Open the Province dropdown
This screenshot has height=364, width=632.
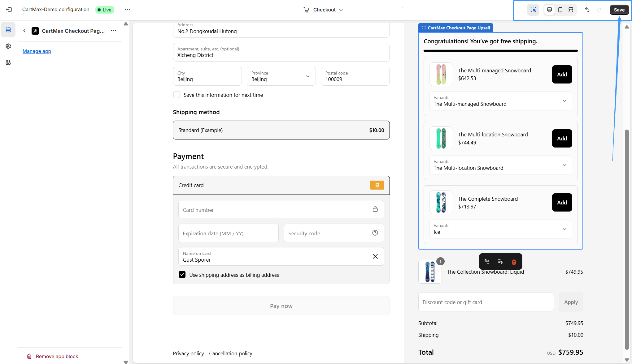tap(281, 76)
